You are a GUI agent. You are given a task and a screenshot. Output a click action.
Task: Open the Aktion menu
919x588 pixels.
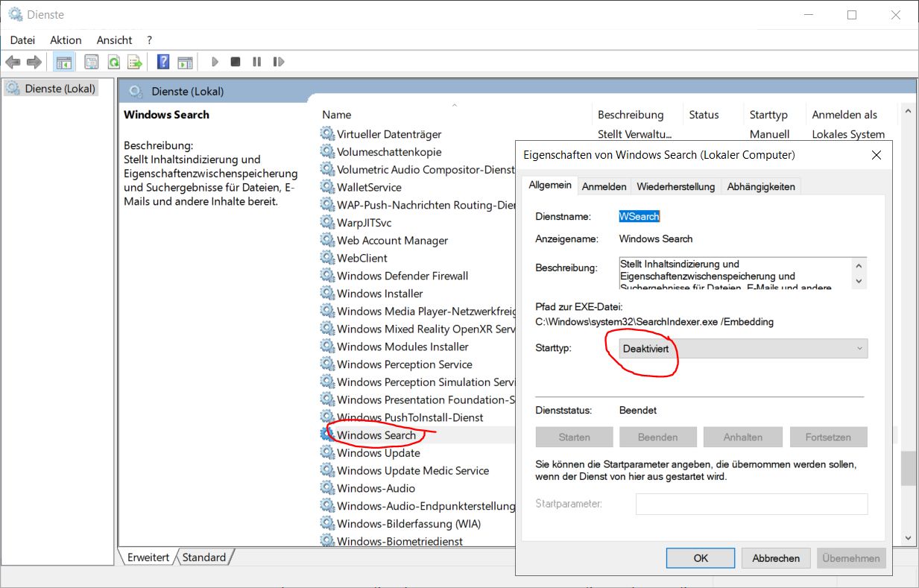point(66,40)
